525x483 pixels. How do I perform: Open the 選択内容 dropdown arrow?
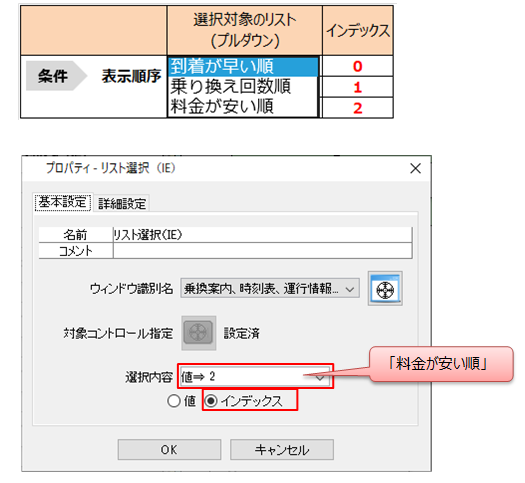point(320,378)
